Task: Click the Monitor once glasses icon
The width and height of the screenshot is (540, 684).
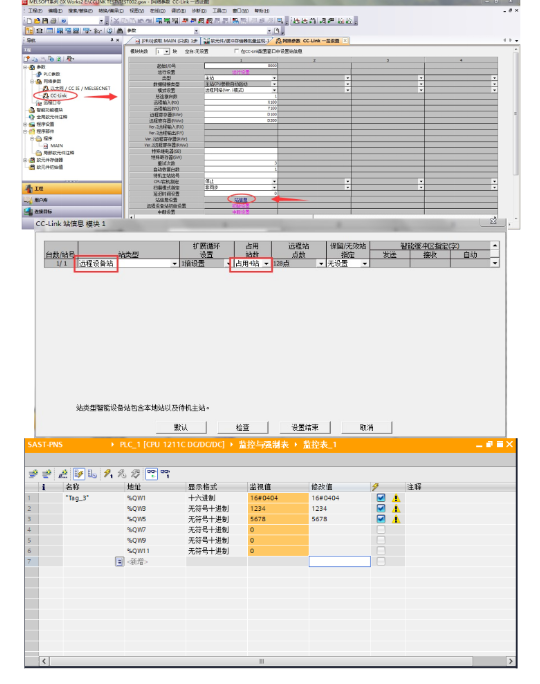Action: click(166, 474)
